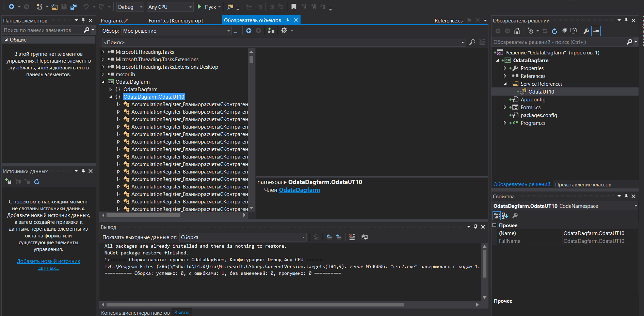Click the Open File folder icon
Screen dimensions: 644x316
54,6
